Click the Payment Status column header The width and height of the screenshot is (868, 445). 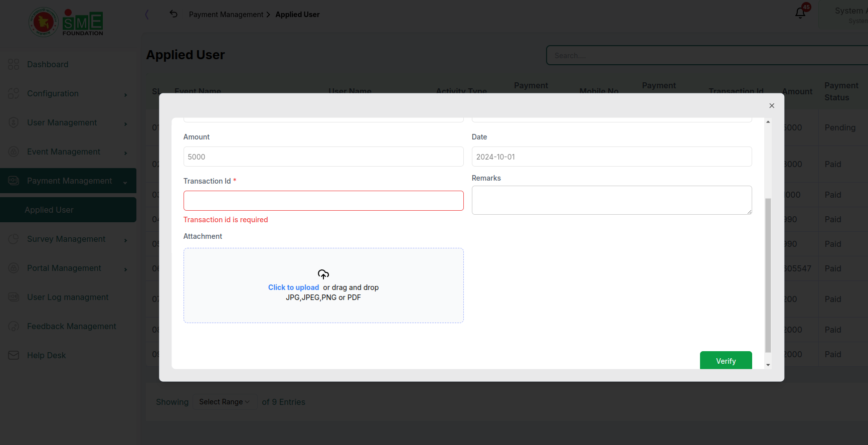pyautogui.click(x=841, y=91)
